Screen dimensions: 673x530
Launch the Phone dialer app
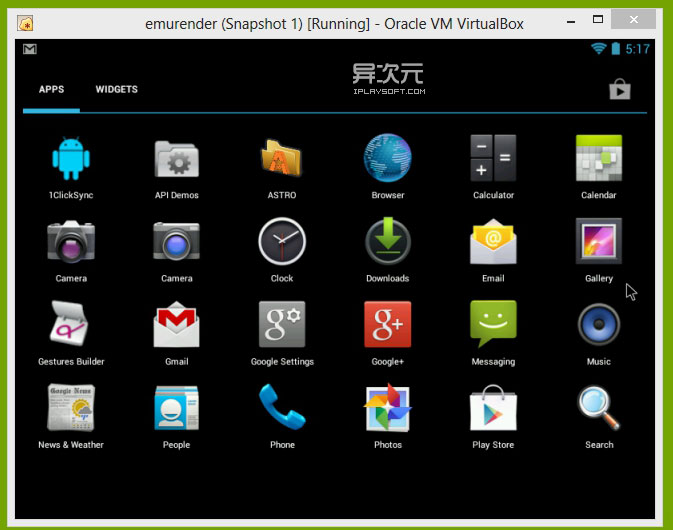pos(282,407)
